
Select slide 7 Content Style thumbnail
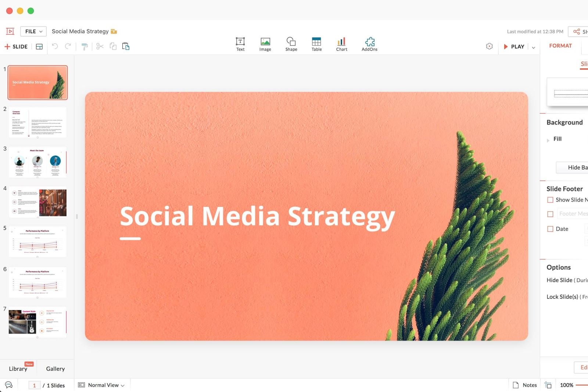[37, 322]
